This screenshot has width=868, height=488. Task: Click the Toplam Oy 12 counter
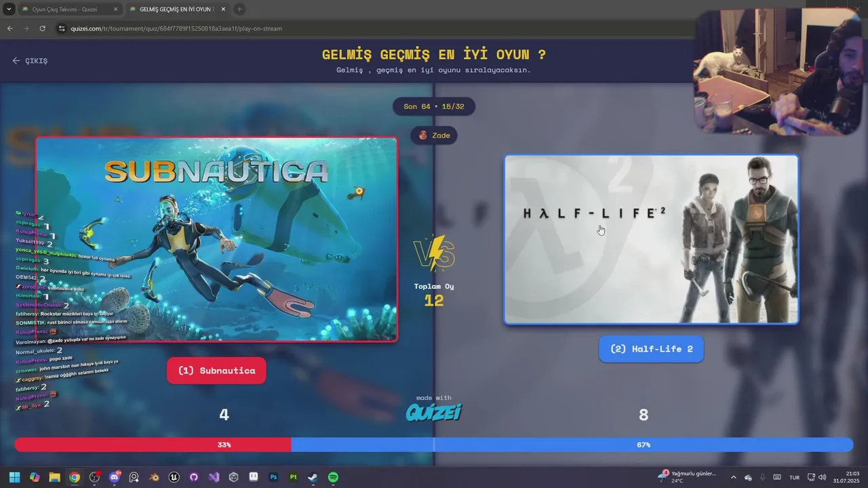coord(434,295)
